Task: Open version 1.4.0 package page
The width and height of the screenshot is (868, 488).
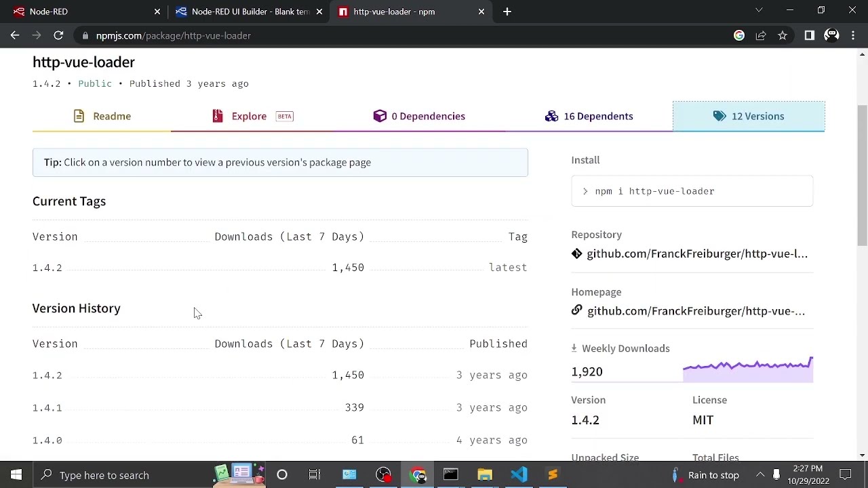Action: click(x=47, y=440)
